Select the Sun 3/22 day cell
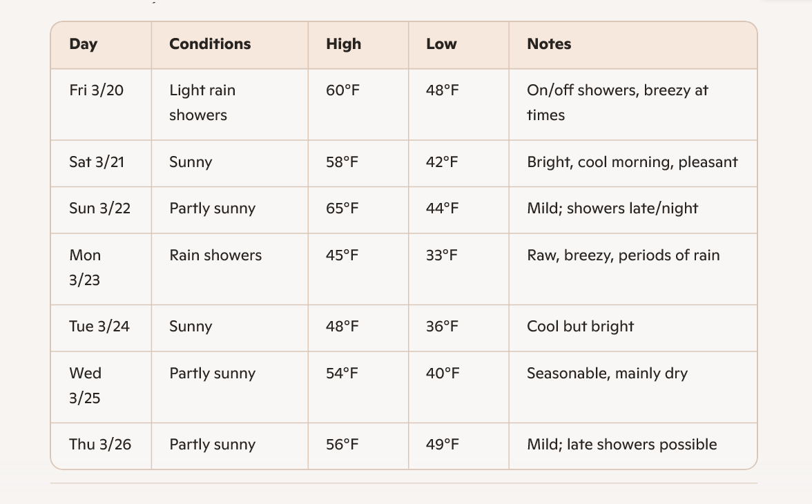 coord(99,209)
